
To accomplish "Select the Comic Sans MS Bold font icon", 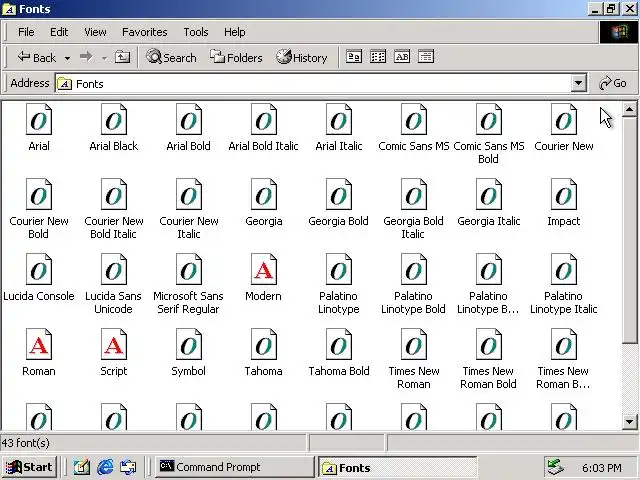I will coord(489,119).
